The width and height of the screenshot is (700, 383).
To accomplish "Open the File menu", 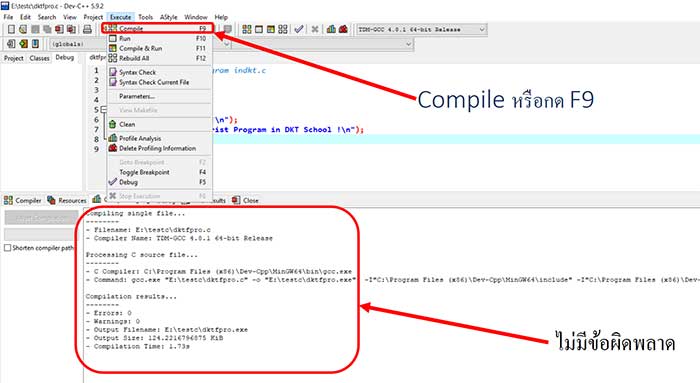I will (x=8, y=17).
